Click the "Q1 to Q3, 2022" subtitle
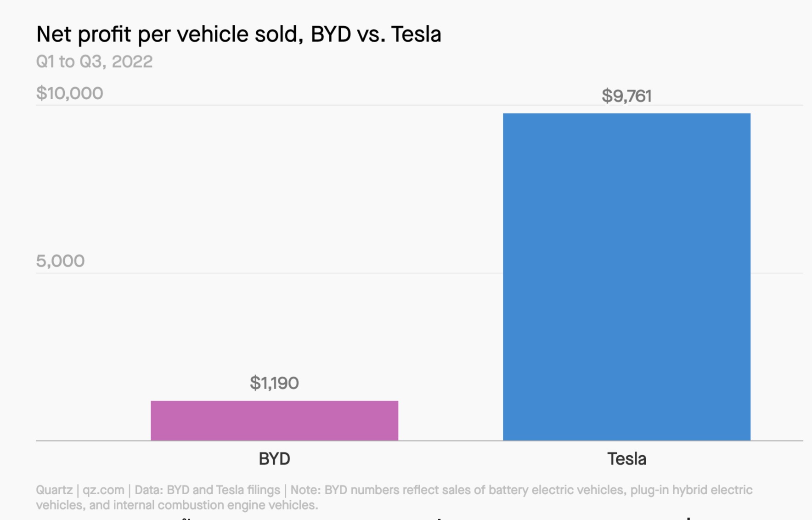This screenshot has width=812, height=520. click(94, 62)
